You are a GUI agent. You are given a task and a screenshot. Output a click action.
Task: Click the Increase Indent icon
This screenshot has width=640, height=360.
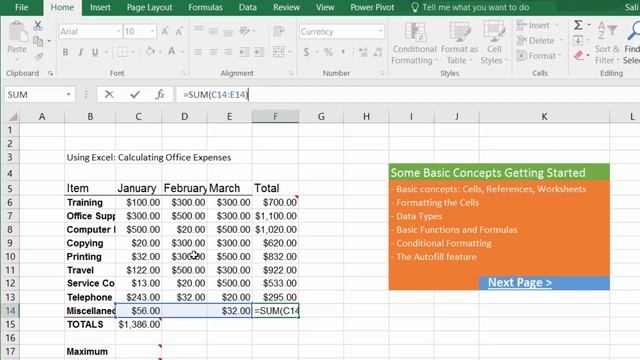click(x=259, y=52)
